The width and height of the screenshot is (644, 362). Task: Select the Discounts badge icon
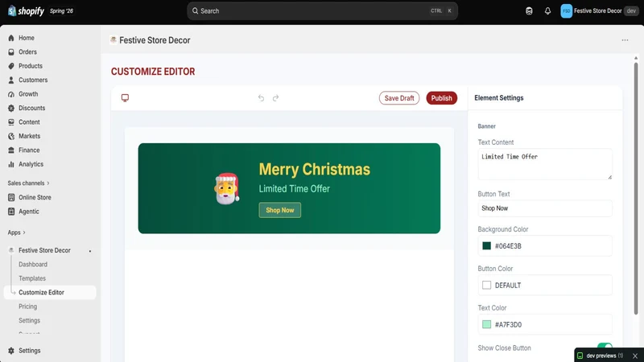pos(11,108)
